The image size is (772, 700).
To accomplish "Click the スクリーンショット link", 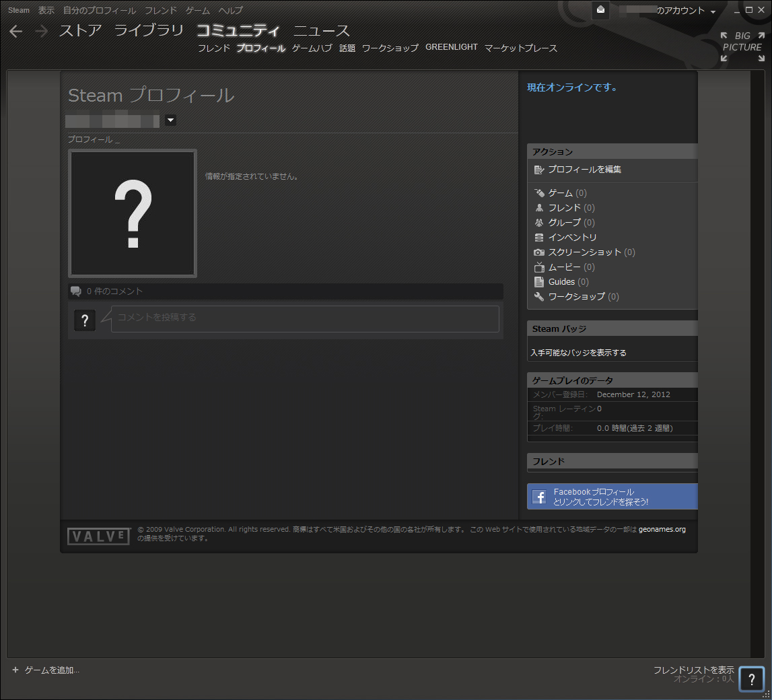I will click(584, 252).
